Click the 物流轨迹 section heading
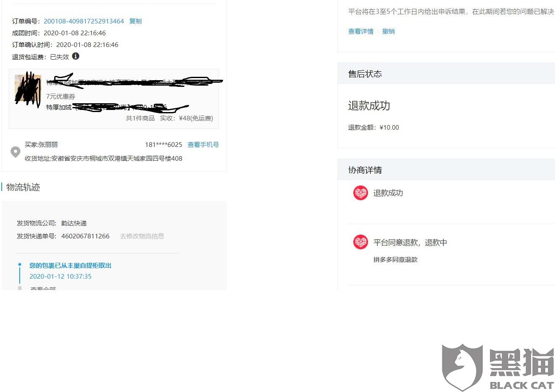Viewport: 555px width, 392px height. pos(23,187)
